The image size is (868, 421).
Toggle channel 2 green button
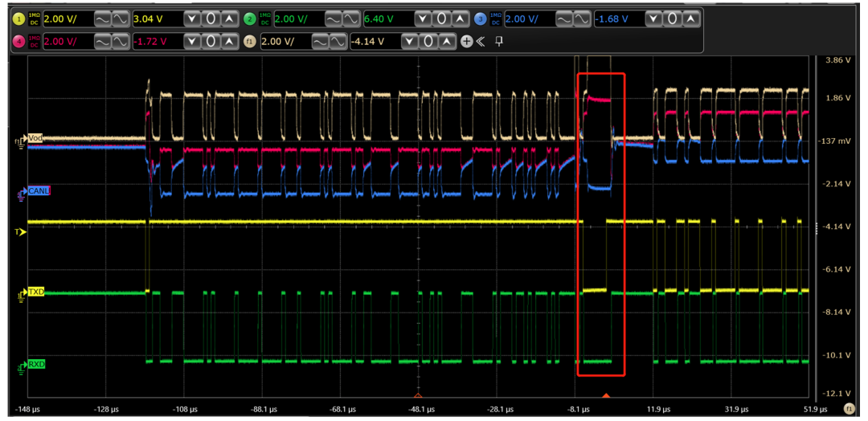pos(250,18)
